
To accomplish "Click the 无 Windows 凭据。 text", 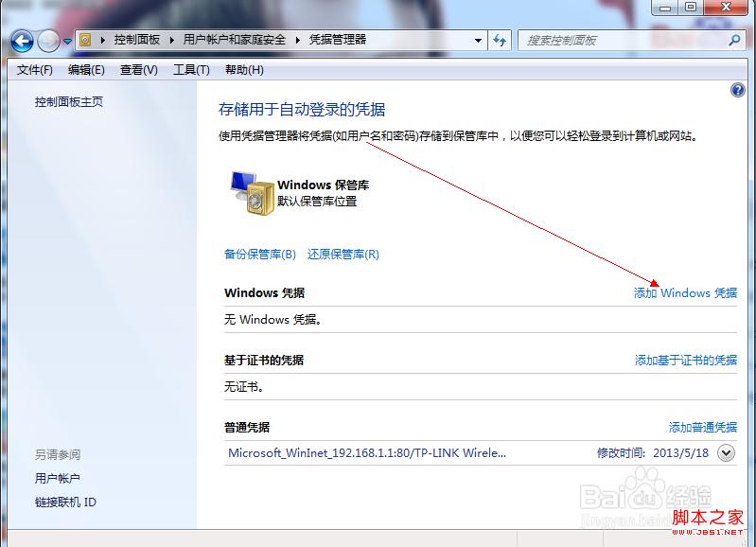I will (x=273, y=319).
